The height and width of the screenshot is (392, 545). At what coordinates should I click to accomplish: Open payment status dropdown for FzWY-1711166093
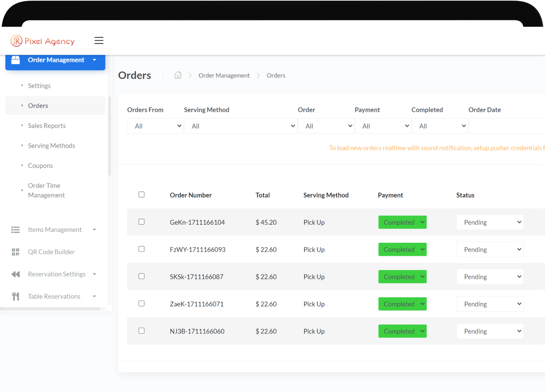pos(403,249)
